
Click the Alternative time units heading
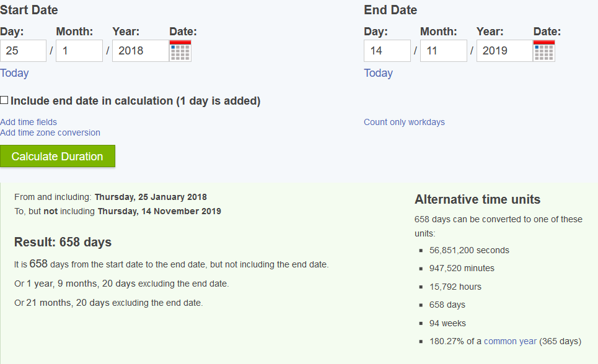477,199
